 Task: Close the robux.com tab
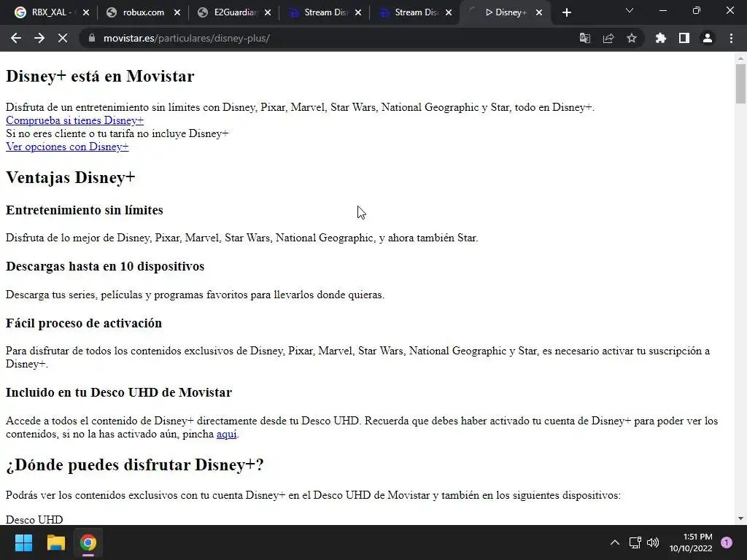coord(177,13)
